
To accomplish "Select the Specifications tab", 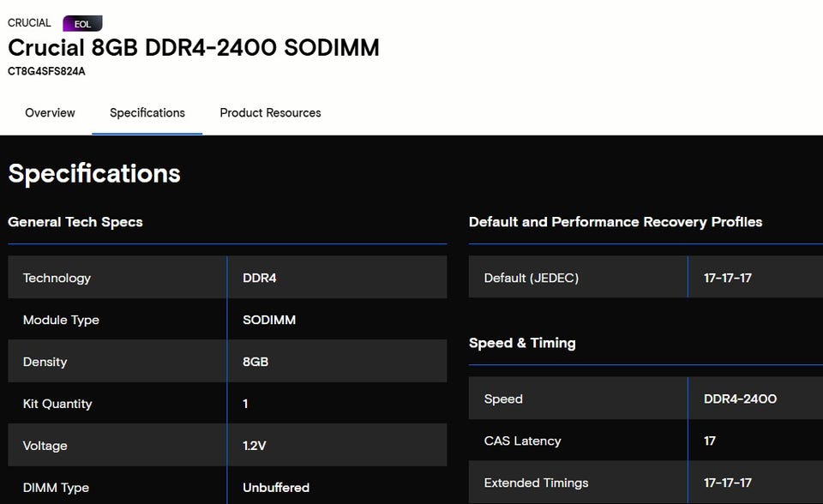I will point(147,113).
